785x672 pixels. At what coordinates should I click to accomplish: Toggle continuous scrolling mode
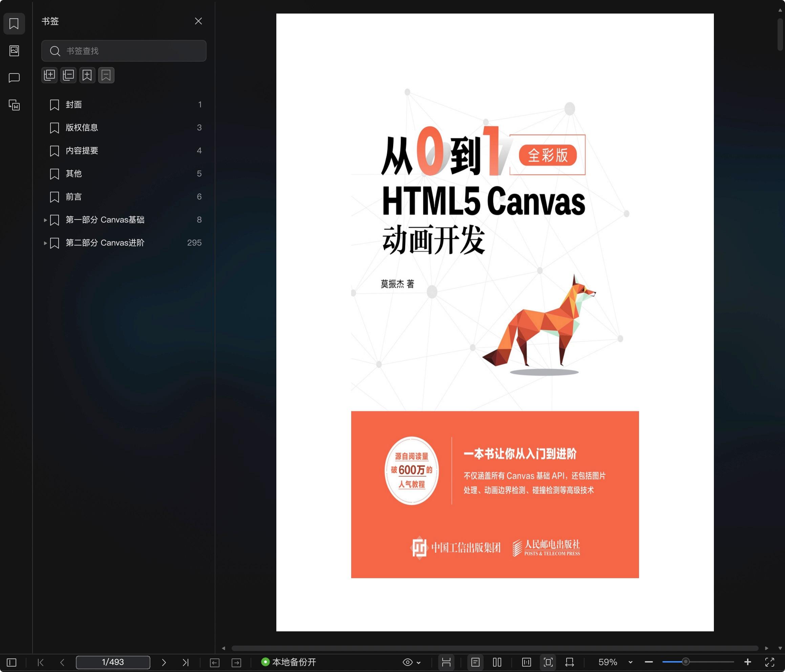(x=446, y=662)
